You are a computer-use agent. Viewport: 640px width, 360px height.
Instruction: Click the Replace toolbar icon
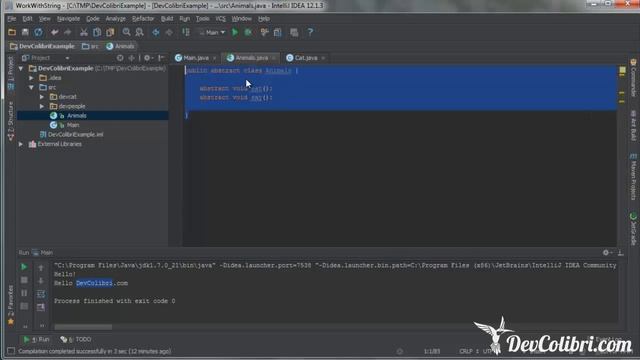point(140,32)
